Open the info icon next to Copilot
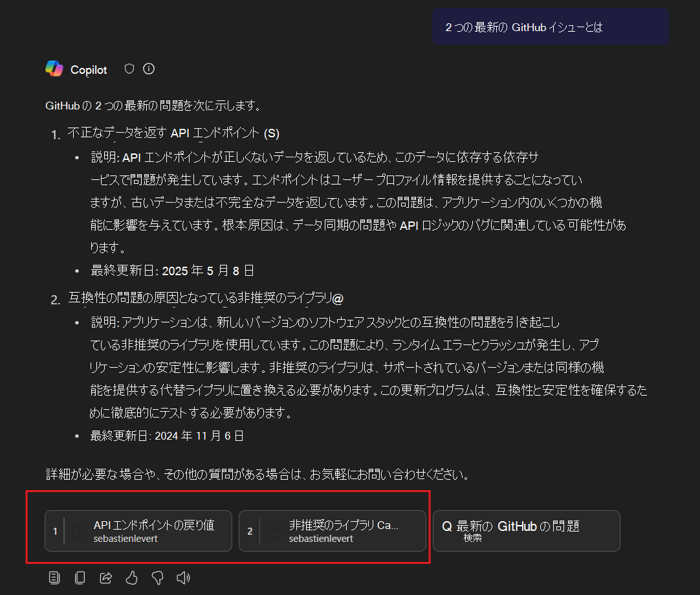Image resolution: width=700 pixels, height=595 pixels. click(x=149, y=69)
